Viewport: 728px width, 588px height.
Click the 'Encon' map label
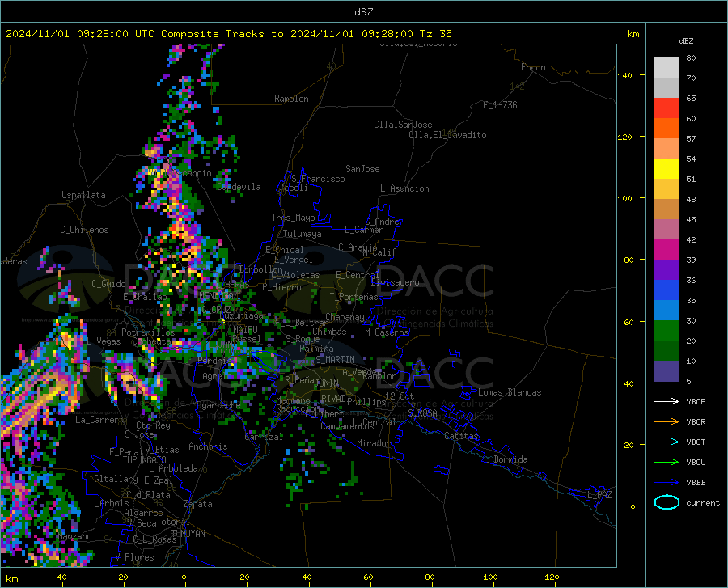[x=533, y=67]
